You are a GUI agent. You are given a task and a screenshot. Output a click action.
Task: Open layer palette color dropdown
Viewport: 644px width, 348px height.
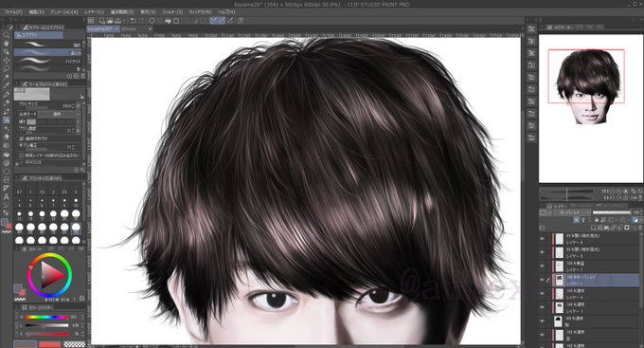pyautogui.click(x=546, y=212)
